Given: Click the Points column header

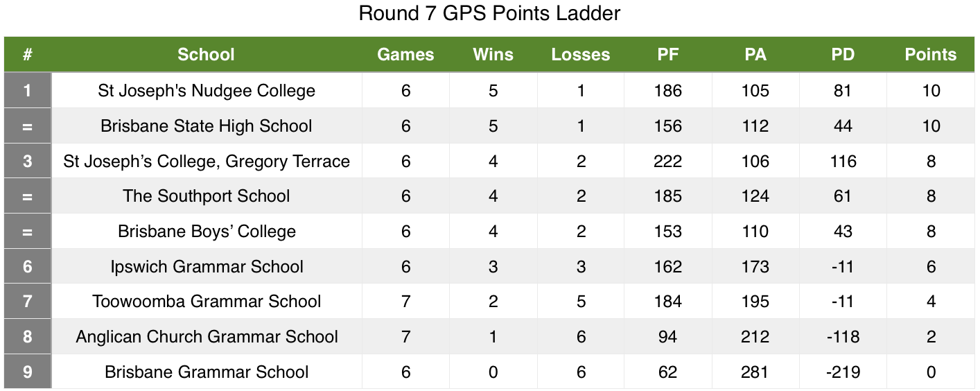Looking at the screenshot, I should pyautogui.click(x=931, y=55).
